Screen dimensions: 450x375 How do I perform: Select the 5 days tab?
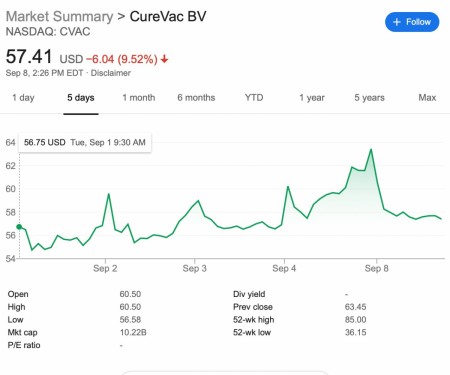81,98
